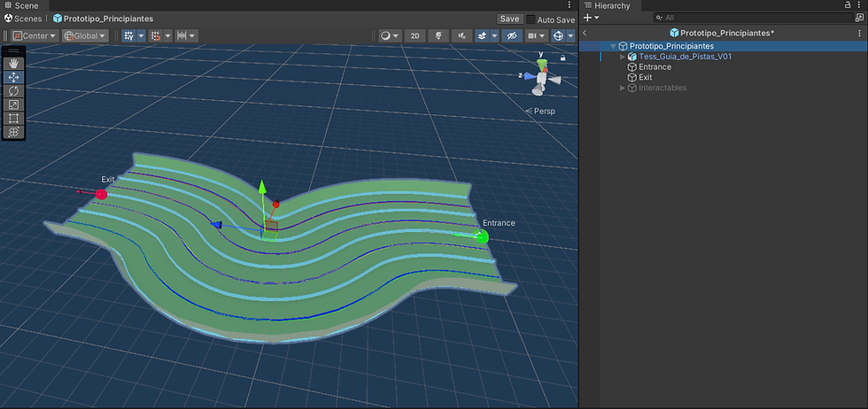Toggle Hierarchy panel lock icon
Viewport: 868px width, 409px height.
[x=848, y=4]
